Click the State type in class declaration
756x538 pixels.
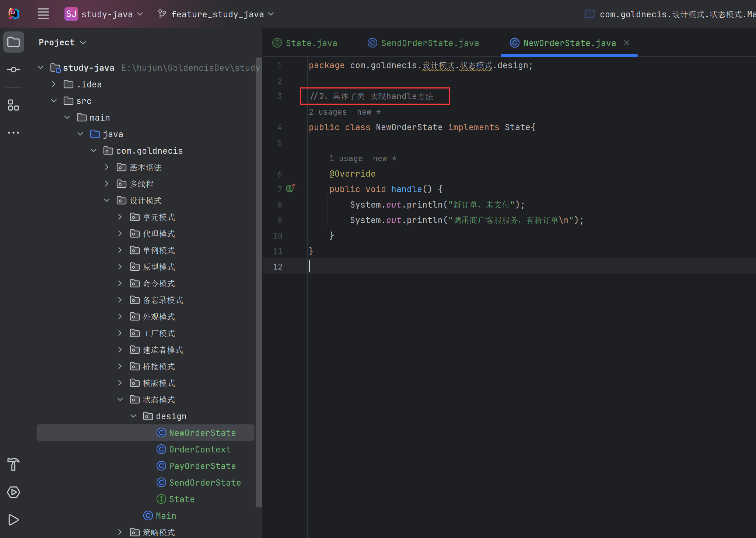(518, 127)
